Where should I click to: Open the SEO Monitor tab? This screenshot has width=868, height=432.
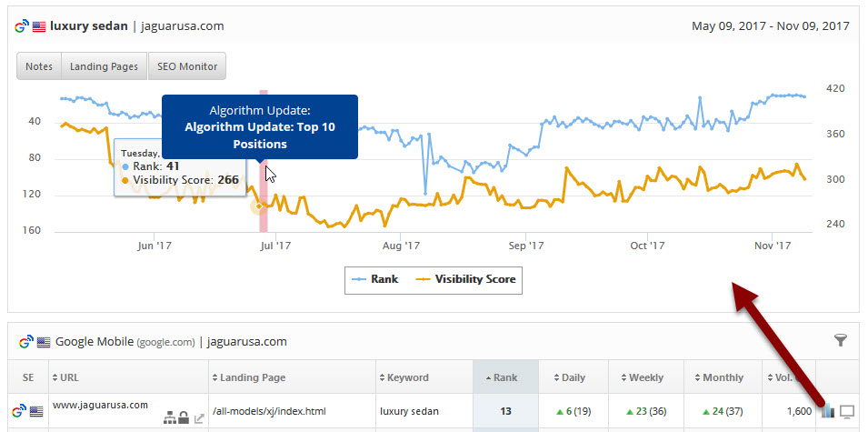(186, 66)
